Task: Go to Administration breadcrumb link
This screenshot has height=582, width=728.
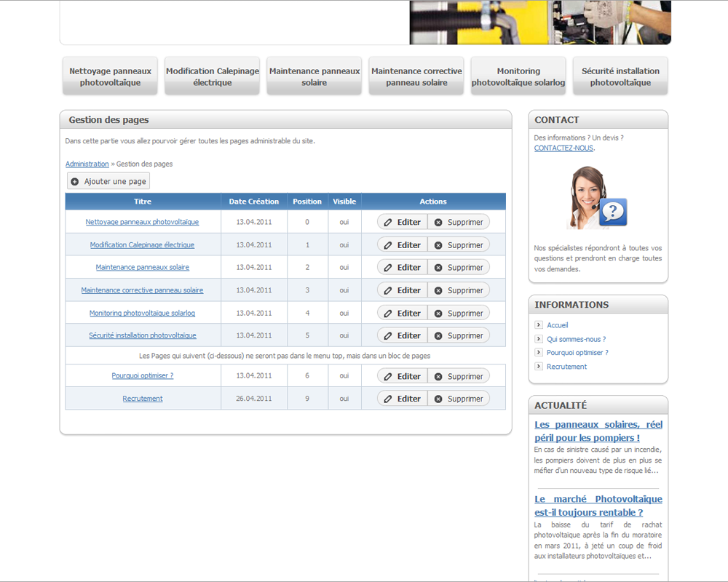Action: (x=87, y=164)
